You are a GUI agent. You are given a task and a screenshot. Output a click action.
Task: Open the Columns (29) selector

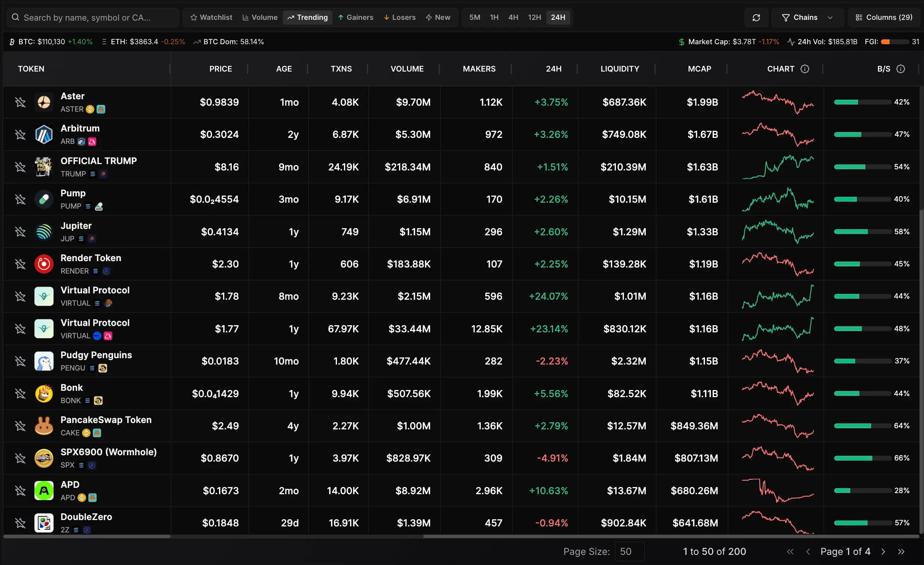[884, 17]
